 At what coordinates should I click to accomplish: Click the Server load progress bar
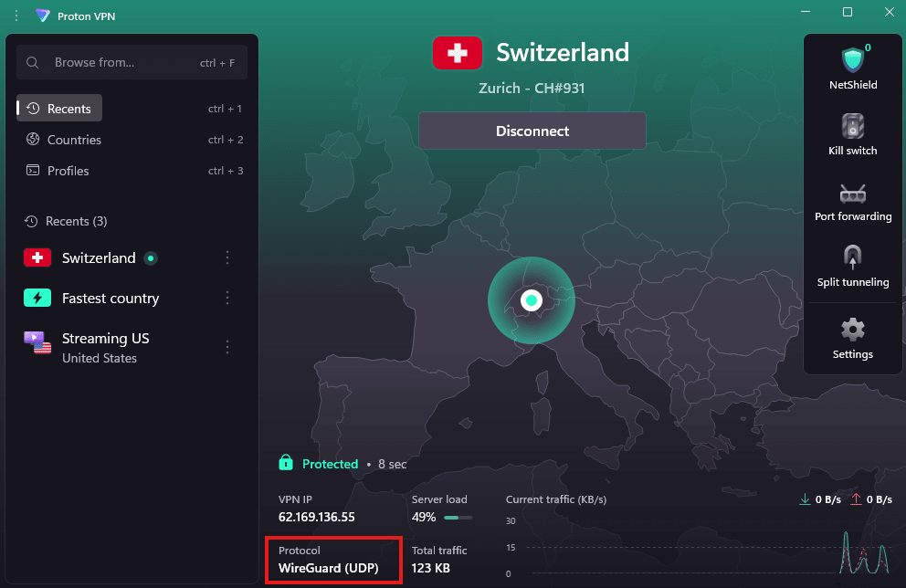pos(458,518)
